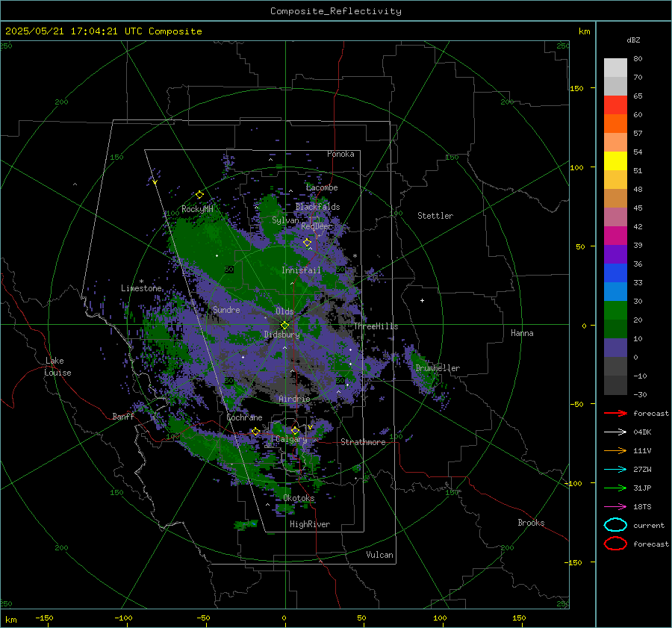Click the 18TS legend text
The image size is (672, 628).
642,507
